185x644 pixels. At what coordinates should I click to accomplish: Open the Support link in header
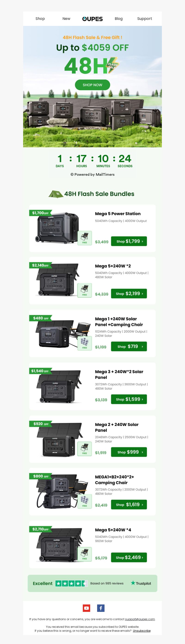tap(145, 19)
